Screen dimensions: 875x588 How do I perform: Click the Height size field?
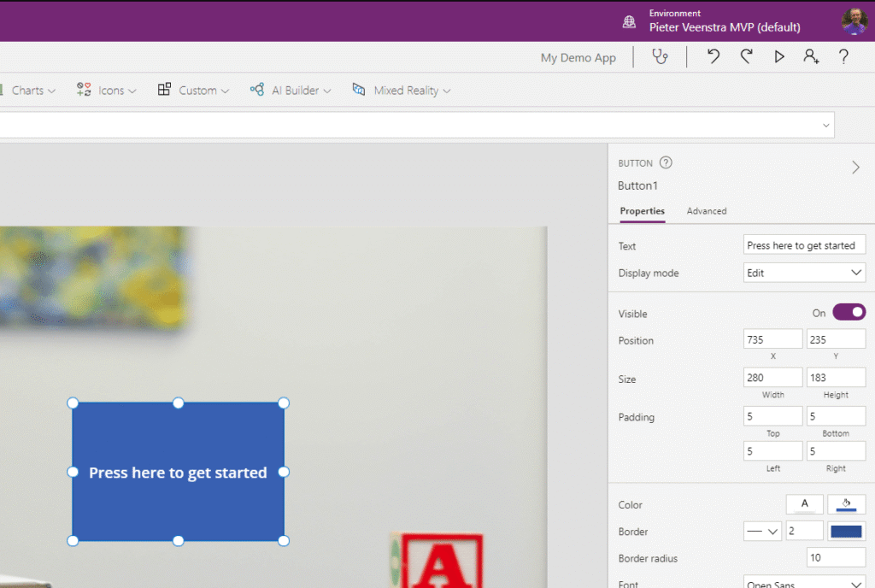click(x=836, y=378)
